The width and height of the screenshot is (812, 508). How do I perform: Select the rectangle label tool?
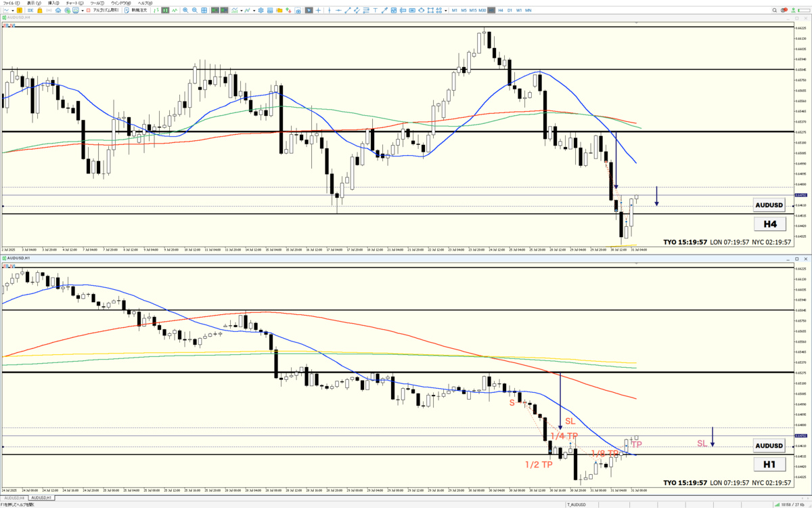(x=412, y=10)
